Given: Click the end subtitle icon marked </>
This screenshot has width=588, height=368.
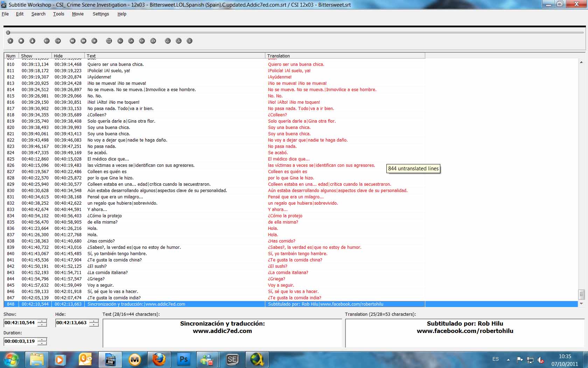Looking at the screenshot, I should click(x=153, y=41).
